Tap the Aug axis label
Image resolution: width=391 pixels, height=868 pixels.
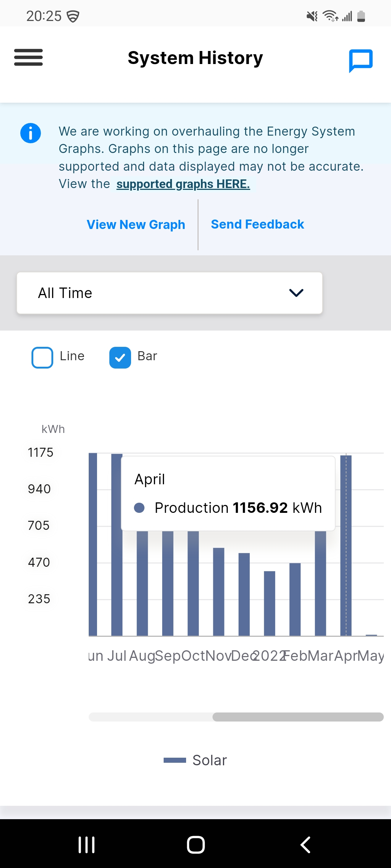click(142, 656)
